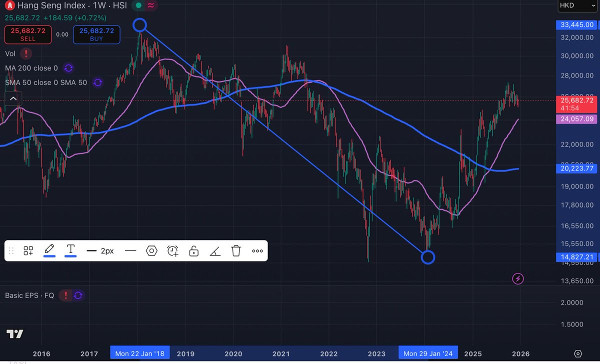The height and width of the screenshot is (364, 600).
Task: Open chart settings gear in corner
Action: click(x=578, y=353)
